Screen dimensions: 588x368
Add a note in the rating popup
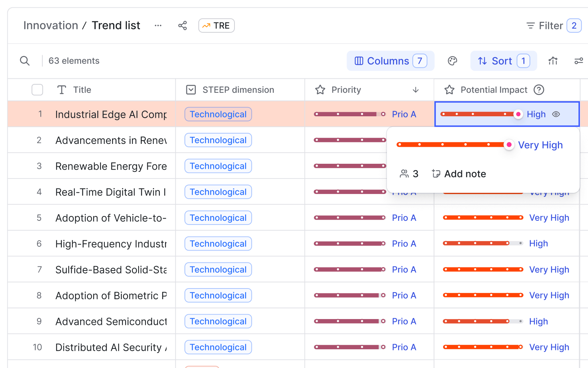click(459, 174)
